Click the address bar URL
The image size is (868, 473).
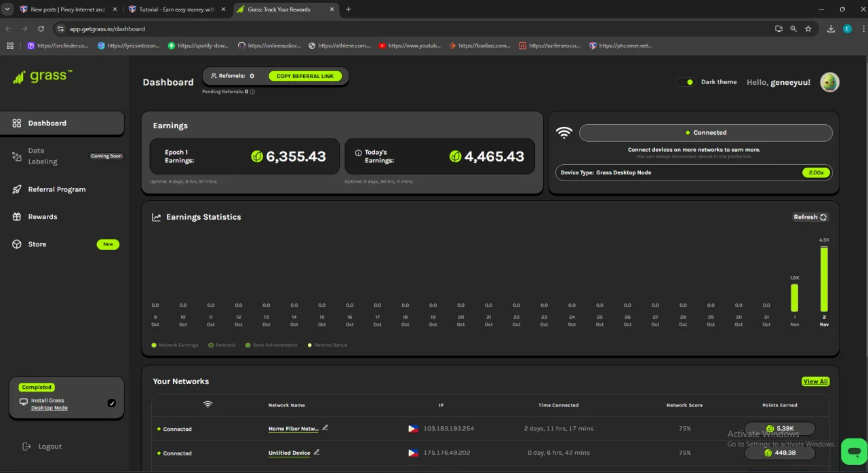click(107, 29)
